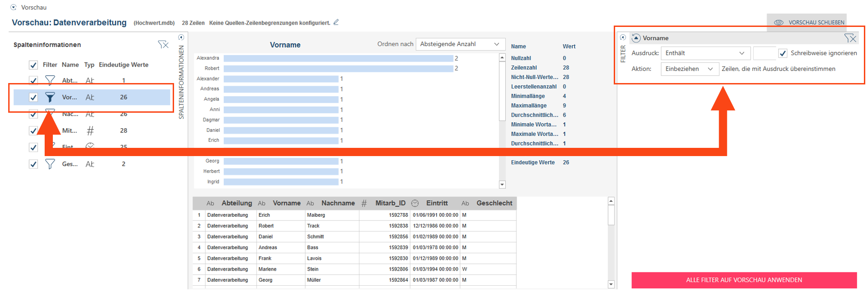Click the filter funnel icon for Vorname column

[50, 97]
